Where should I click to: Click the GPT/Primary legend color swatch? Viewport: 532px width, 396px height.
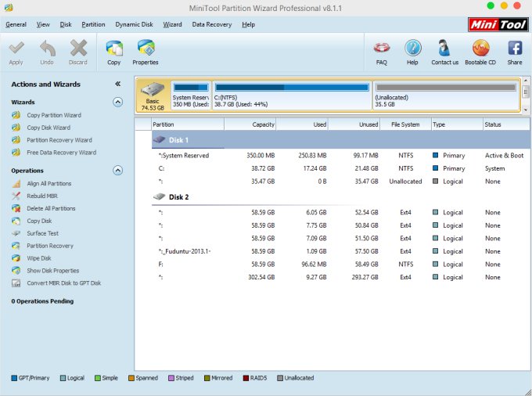pyautogui.click(x=14, y=378)
